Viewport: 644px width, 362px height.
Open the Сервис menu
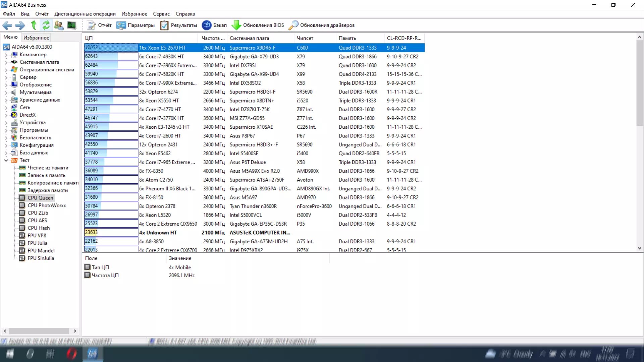tap(161, 14)
